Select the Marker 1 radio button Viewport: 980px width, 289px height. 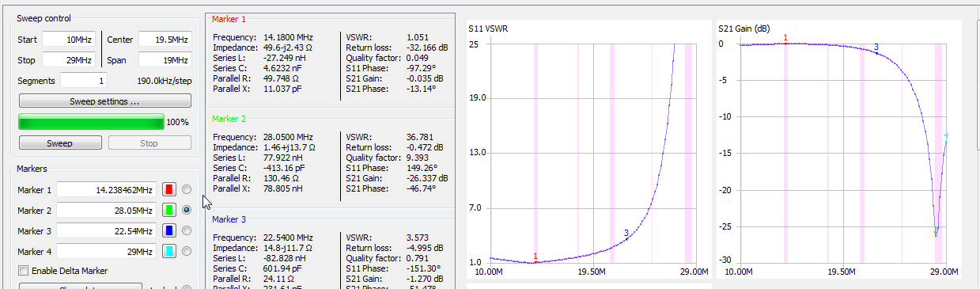187,190
